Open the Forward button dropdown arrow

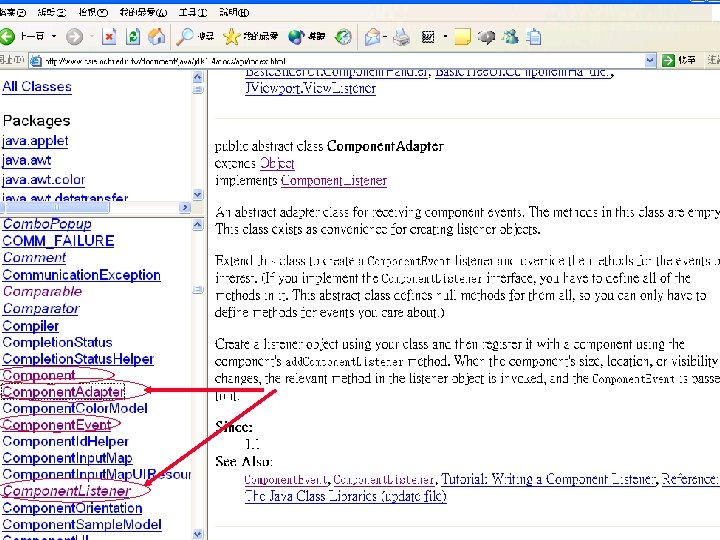click(x=91, y=36)
